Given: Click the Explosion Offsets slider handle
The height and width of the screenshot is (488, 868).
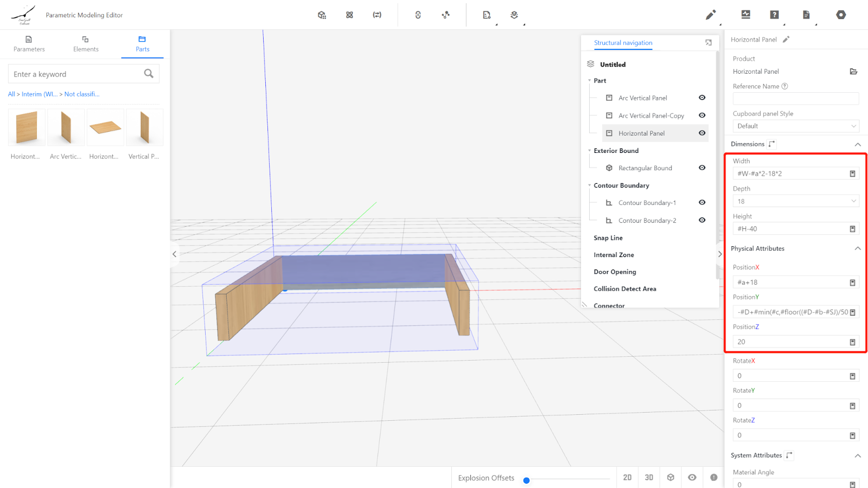Looking at the screenshot, I should [526, 480].
